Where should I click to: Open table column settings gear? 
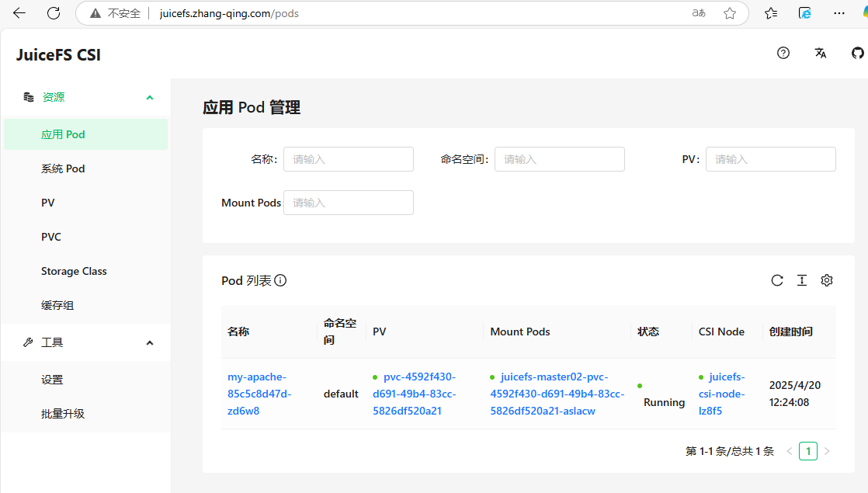(x=827, y=280)
